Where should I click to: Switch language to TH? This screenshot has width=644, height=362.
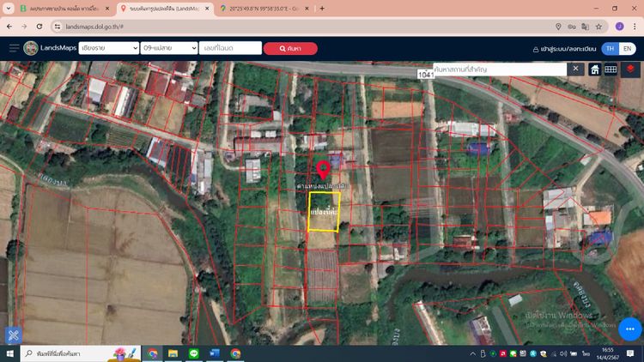coord(609,49)
